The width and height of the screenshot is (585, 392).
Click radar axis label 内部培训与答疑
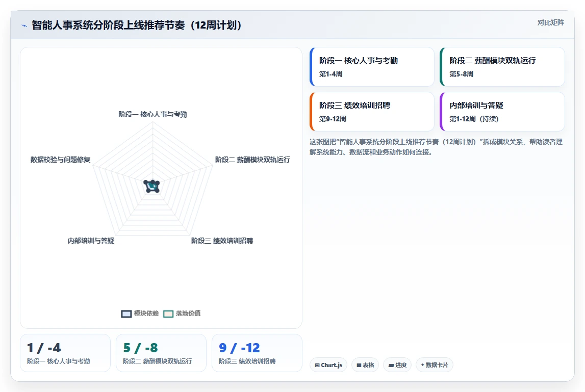[x=91, y=241]
